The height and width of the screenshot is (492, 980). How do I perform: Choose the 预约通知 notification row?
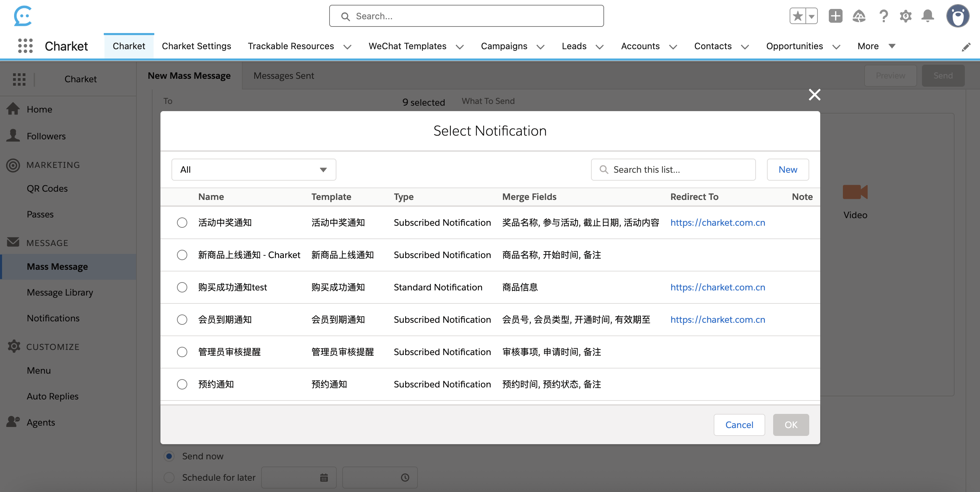click(182, 384)
